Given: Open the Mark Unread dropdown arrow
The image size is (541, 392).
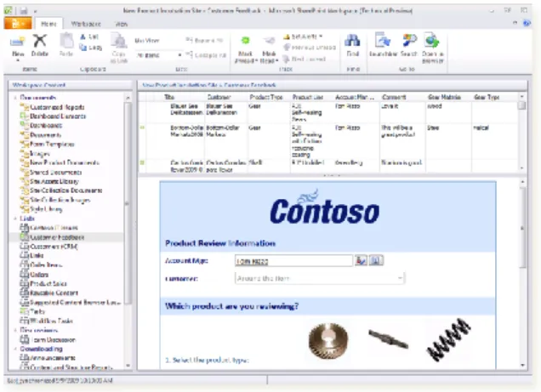Looking at the screenshot, I should click(x=256, y=61).
